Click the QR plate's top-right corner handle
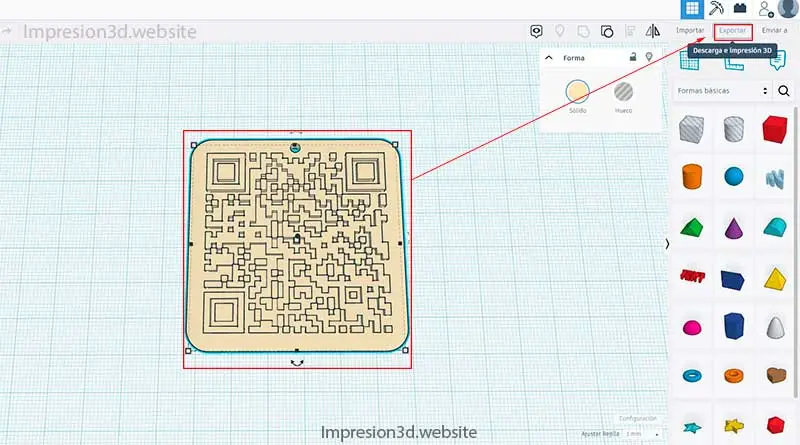Image resolution: width=800 pixels, height=445 pixels. point(395,145)
